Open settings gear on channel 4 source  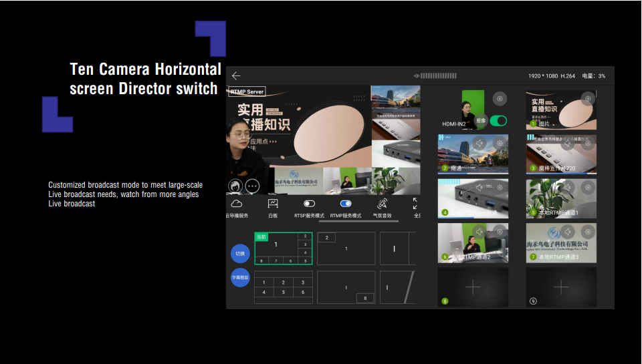tap(500, 187)
